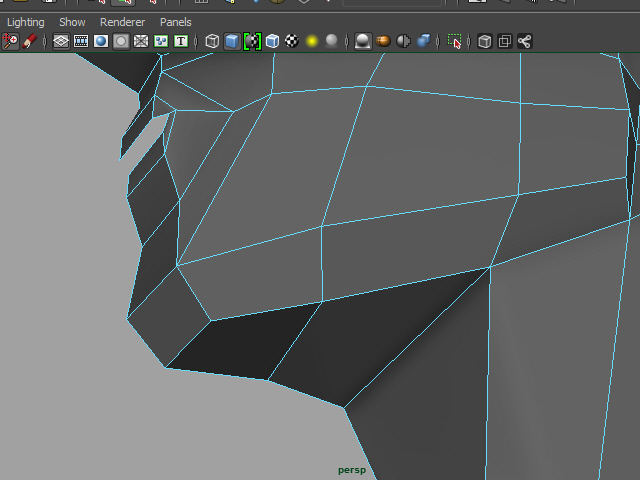
Task: Click the persp camera label
Action: point(353,469)
